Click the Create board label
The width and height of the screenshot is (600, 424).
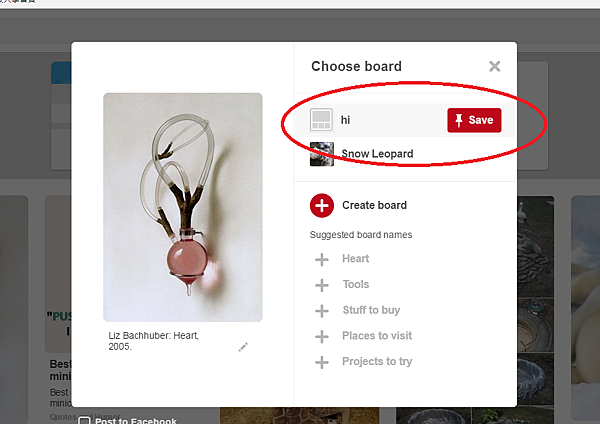pyautogui.click(x=374, y=206)
